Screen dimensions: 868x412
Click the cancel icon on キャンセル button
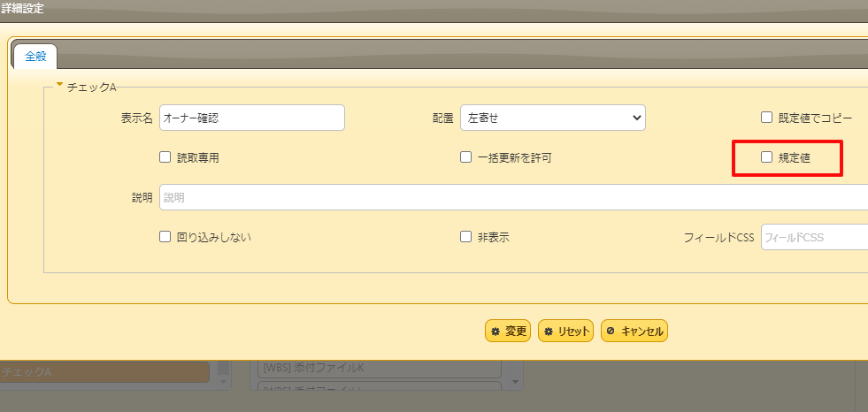point(611,332)
